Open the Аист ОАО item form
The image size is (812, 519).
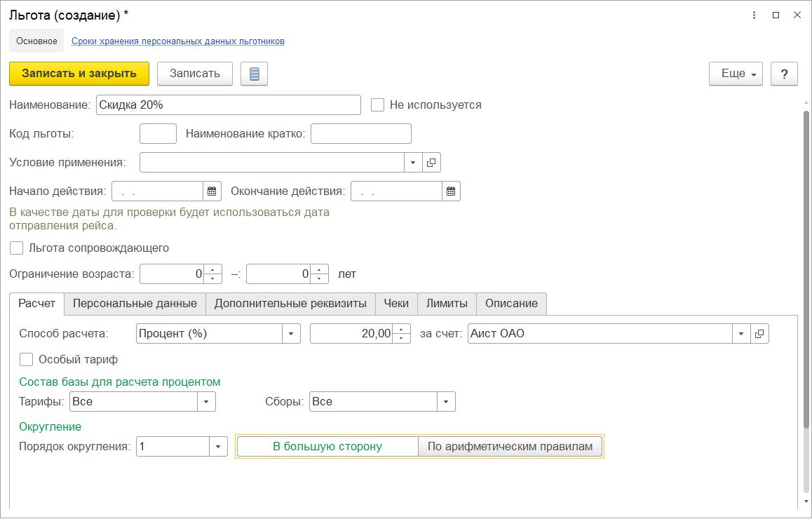pyautogui.click(x=759, y=334)
